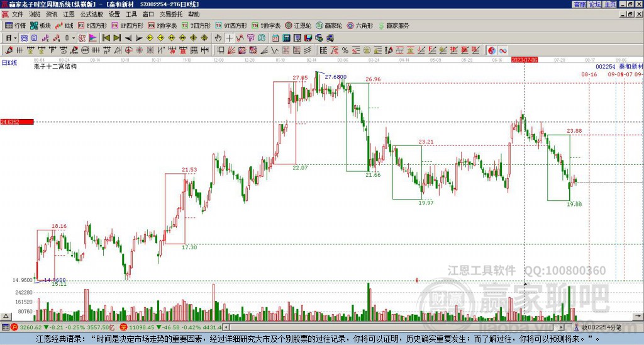Open 赢家服务 from toolbar
This screenshot has height=345, width=644.
[x=394, y=25]
